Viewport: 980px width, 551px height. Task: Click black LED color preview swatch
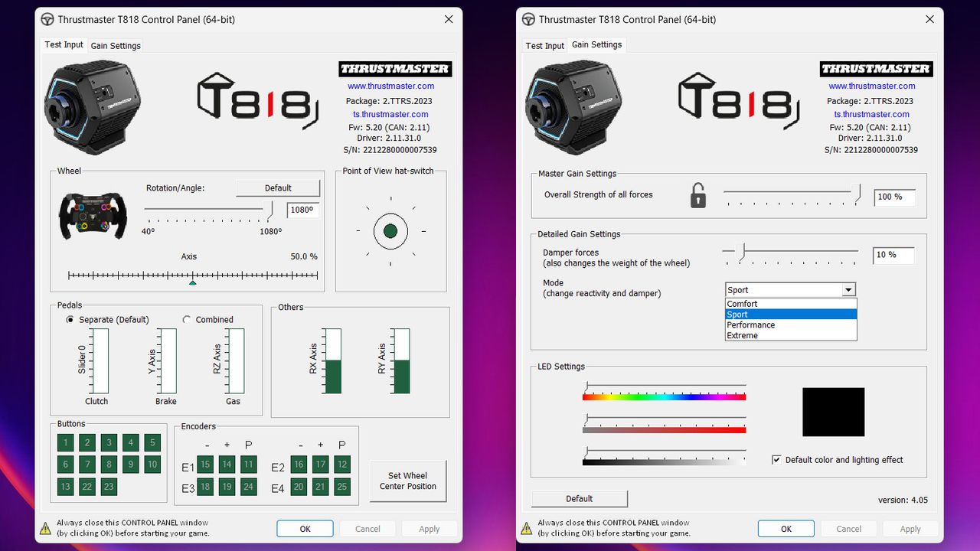tap(833, 412)
